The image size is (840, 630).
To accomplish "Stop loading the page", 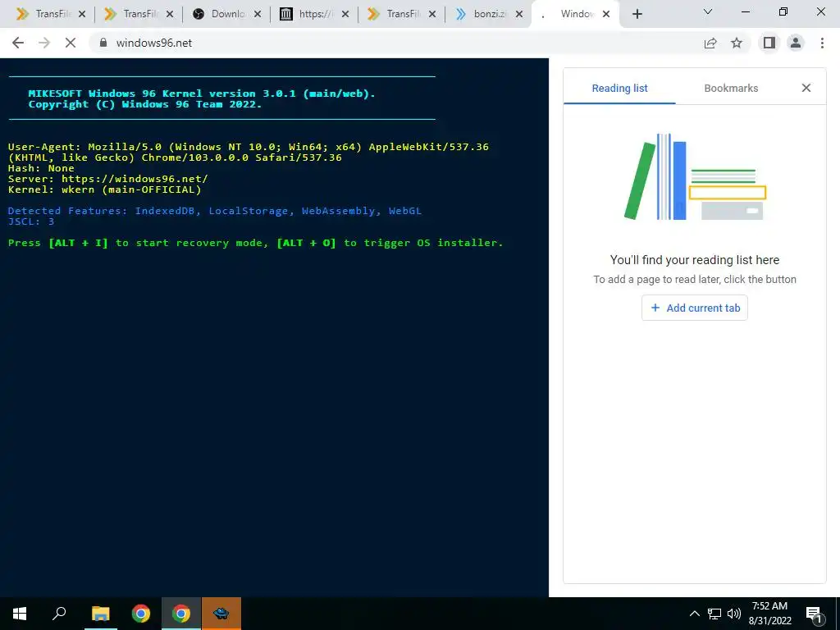I will 71,43.
